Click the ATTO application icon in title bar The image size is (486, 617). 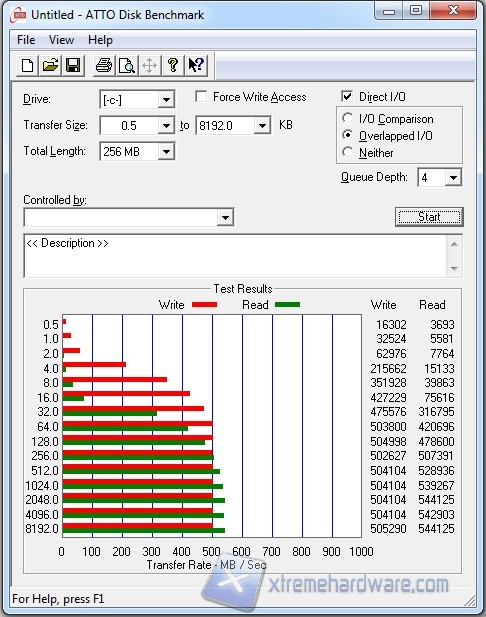pyautogui.click(x=18, y=15)
